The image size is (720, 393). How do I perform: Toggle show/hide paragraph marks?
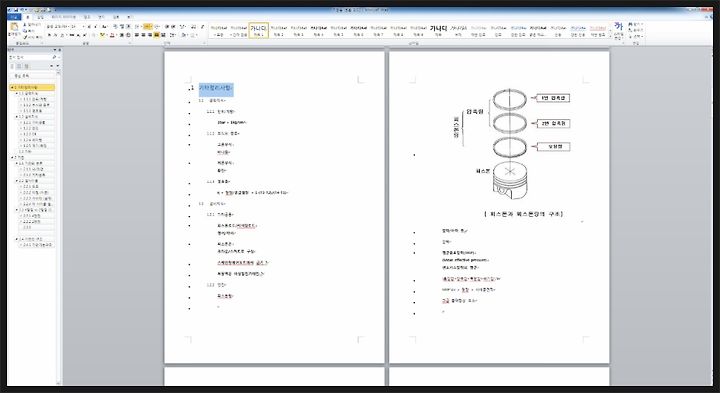(202, 27)
